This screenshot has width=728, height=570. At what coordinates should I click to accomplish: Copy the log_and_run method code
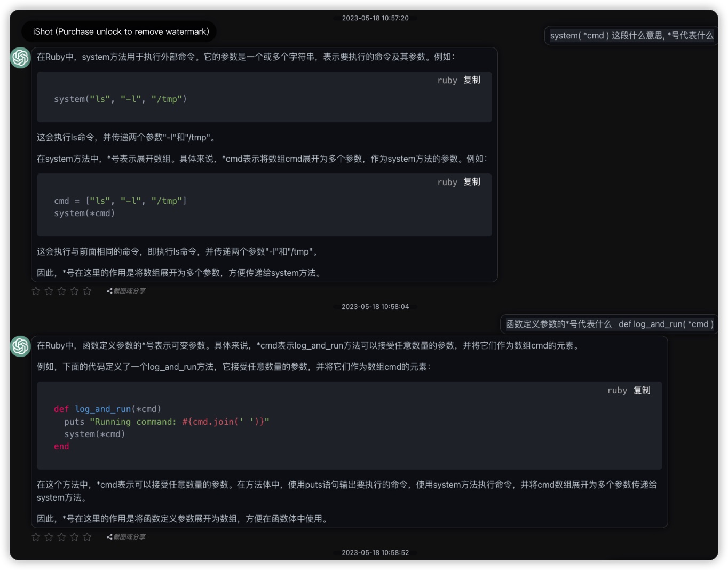click(x=642, y=391)
